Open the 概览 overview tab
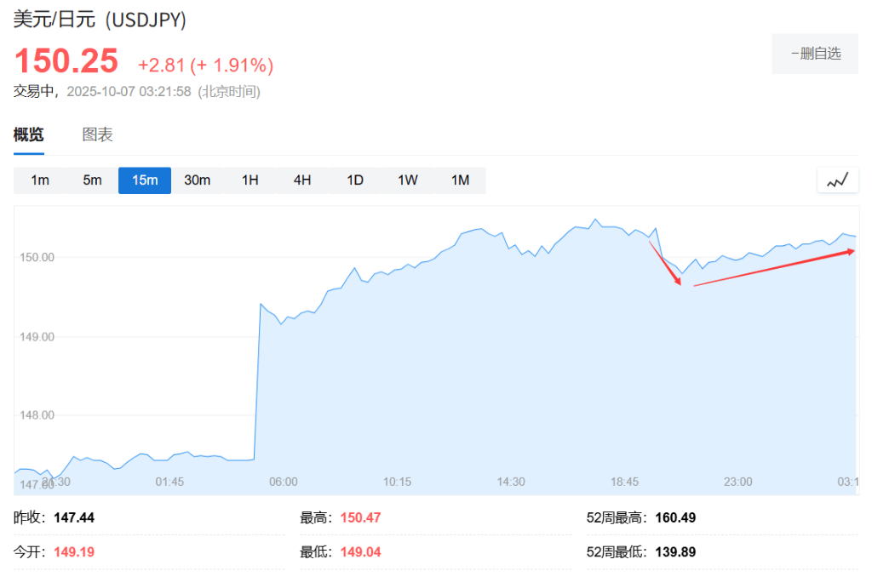The width and height of the screenshot is (872, 588). (28, 134)
